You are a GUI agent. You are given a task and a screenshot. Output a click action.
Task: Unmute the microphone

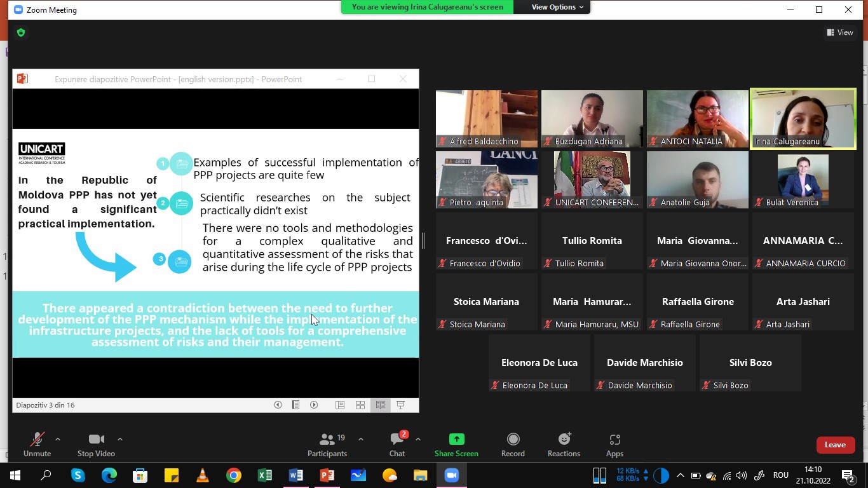pyautogui.click(x=37, y=444)
